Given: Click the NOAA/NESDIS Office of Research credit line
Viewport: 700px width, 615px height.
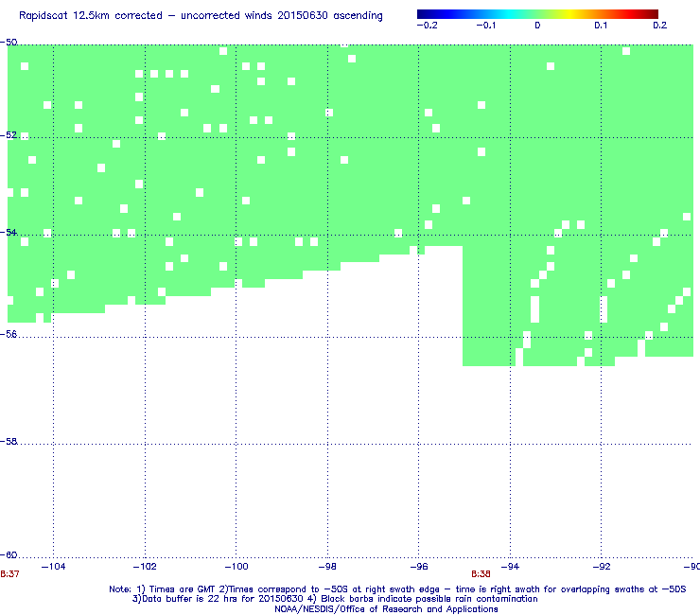Looking at the screenshot, I should coord(386,609).
